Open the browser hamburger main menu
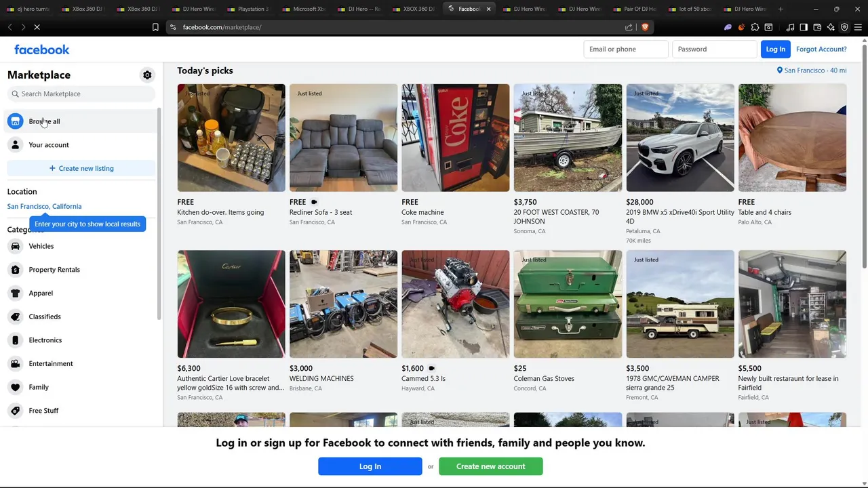 point(858,27)
